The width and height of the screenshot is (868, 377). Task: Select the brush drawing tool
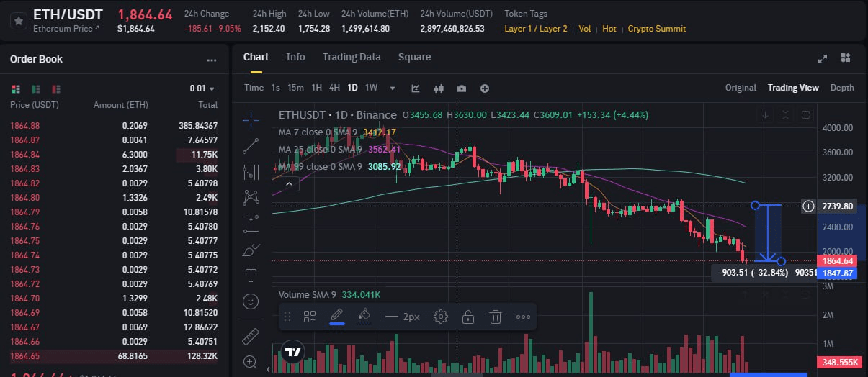pyautogui.click(x=251, y=250)
